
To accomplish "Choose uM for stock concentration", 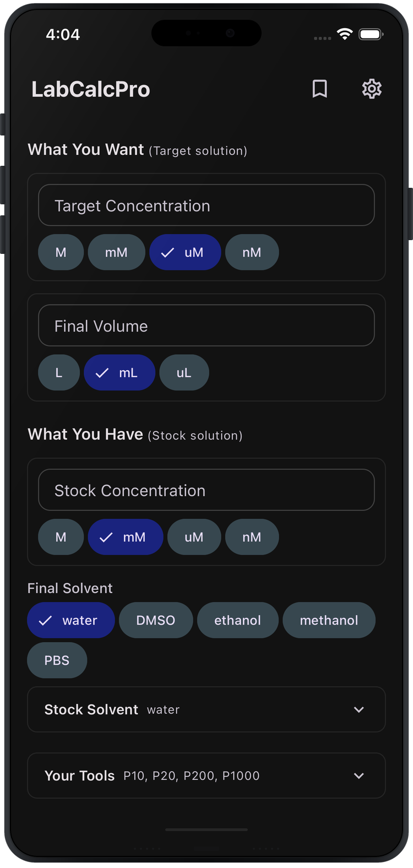I will [194, 536].
